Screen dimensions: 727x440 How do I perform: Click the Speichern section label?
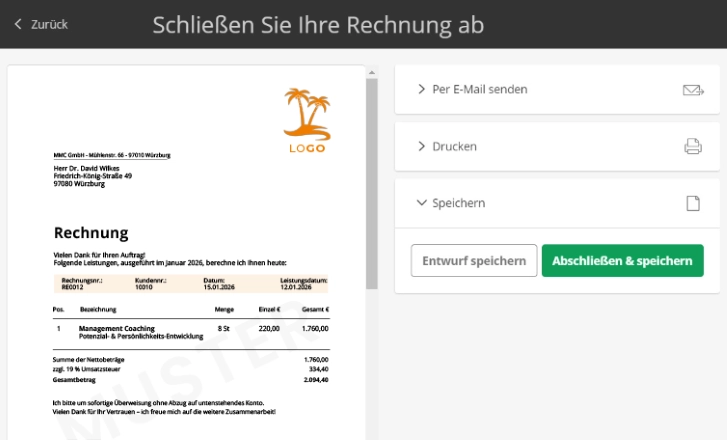[x=458, y=203]
